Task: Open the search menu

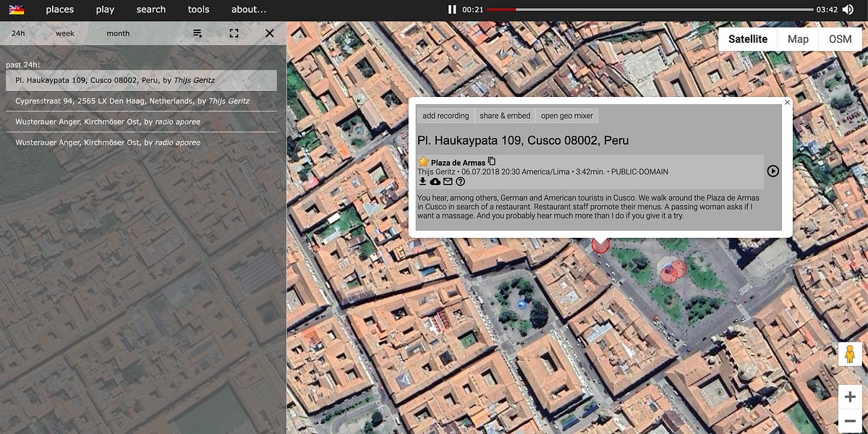Action: click(151, 9)
